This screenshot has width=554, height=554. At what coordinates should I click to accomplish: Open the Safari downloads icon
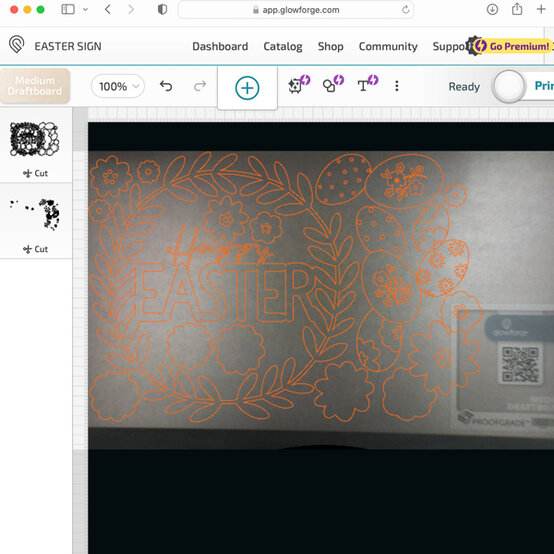tap(492, 10)
